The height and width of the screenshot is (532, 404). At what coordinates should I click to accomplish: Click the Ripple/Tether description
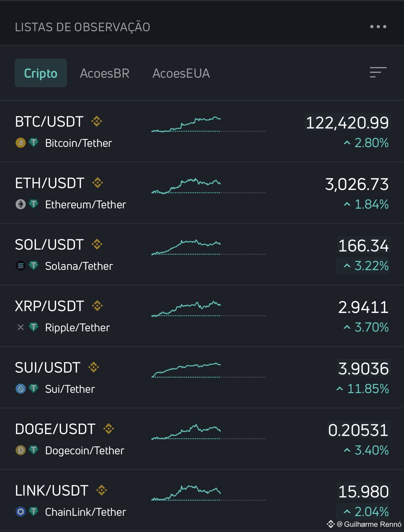pos(77,328)
